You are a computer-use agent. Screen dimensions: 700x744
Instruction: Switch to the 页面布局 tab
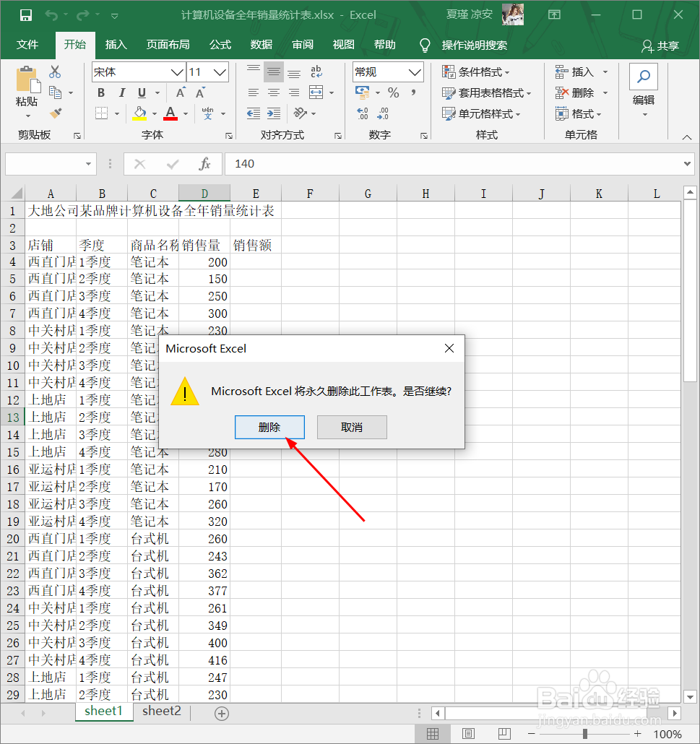[x=168, y=45]
